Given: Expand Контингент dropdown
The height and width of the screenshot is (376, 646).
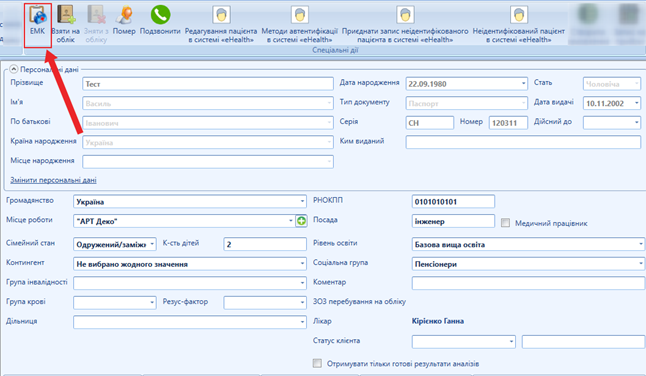Looking at the screenshot, I should tap(302, 264).
